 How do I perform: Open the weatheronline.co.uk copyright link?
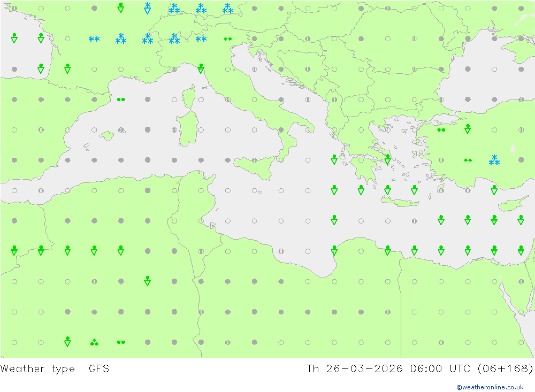[490, 387]
